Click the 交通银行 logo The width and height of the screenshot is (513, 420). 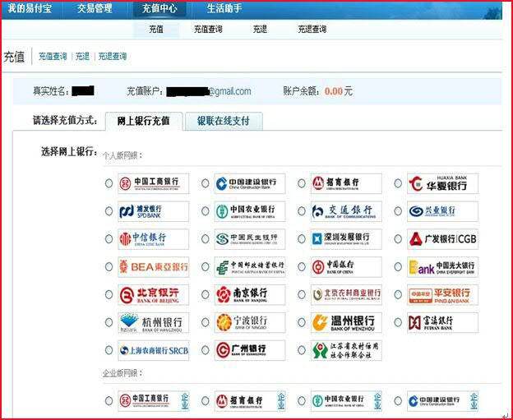(346, 211)
